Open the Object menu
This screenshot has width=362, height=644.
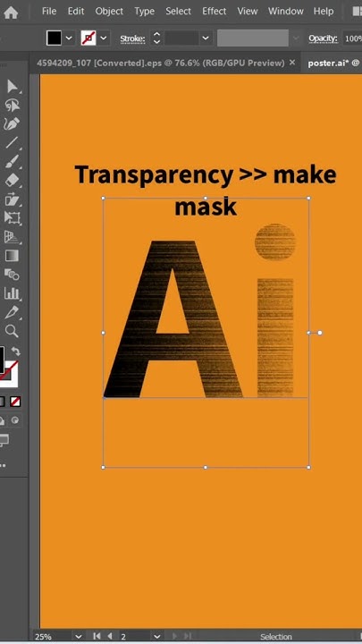tap(109, 12)
